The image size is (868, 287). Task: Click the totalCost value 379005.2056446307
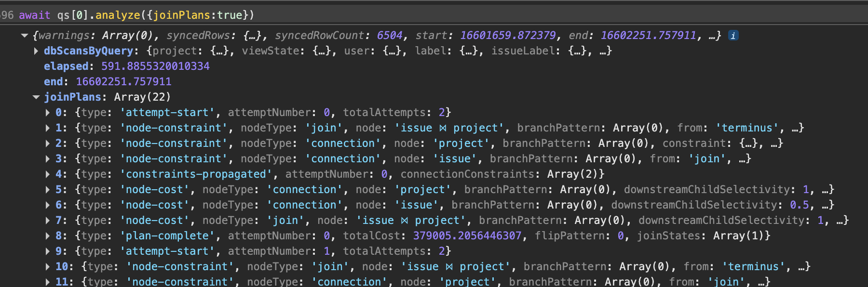coord(467,236)
